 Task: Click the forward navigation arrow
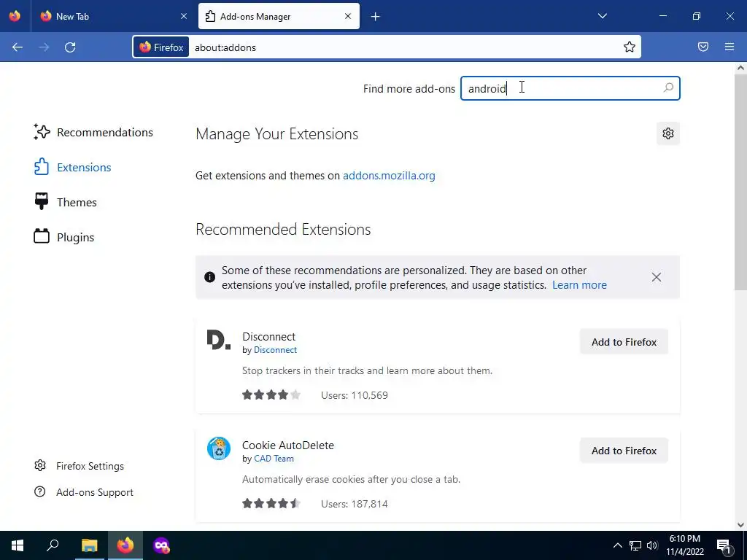coord(44,47)
